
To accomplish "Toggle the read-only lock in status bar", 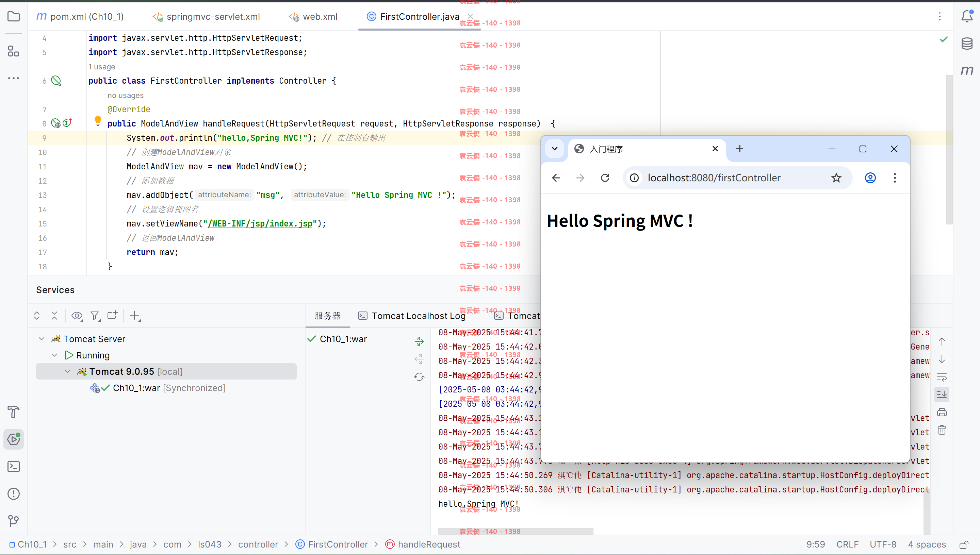I will tap(964, 545).
